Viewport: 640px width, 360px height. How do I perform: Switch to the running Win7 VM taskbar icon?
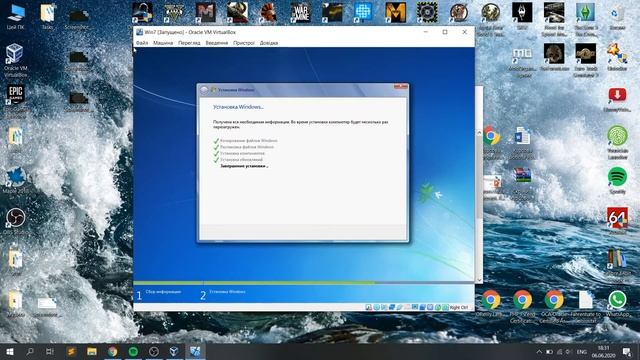point(195,351)
